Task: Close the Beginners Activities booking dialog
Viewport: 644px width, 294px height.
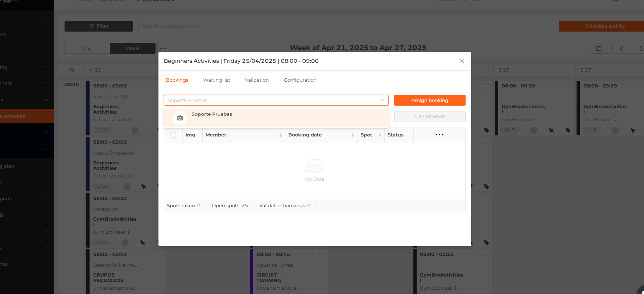Action: click(x=462, y=61)
